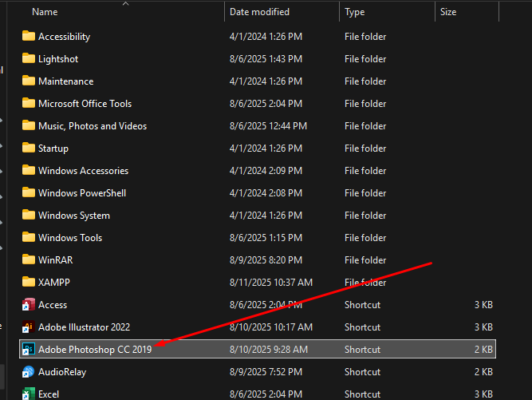Image resolution: width=532 pixels, height=400 pixels.
Task: Sort files by the Name column header
Action: (45, 12)
